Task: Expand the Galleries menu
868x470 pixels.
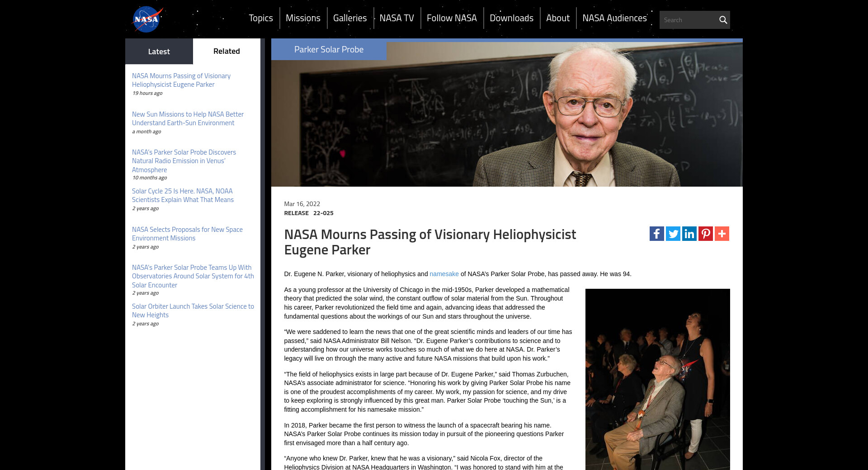Action: (349, 18)
